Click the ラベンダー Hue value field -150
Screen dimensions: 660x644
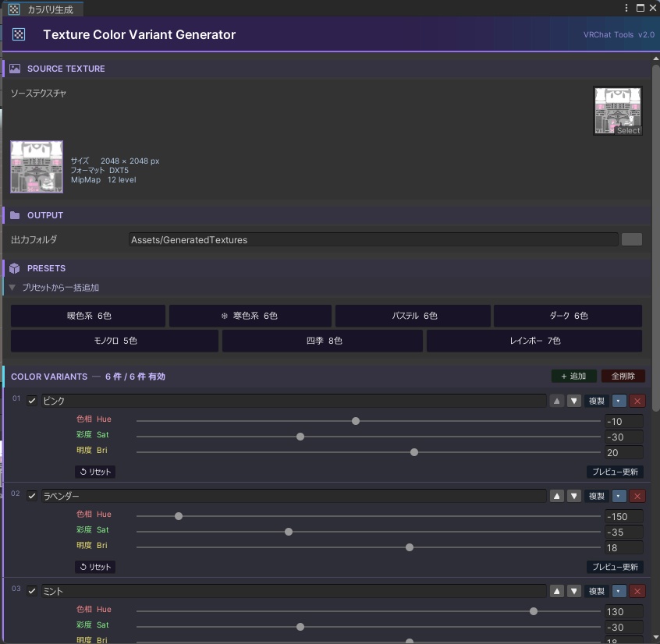click(x=624, y=517)
